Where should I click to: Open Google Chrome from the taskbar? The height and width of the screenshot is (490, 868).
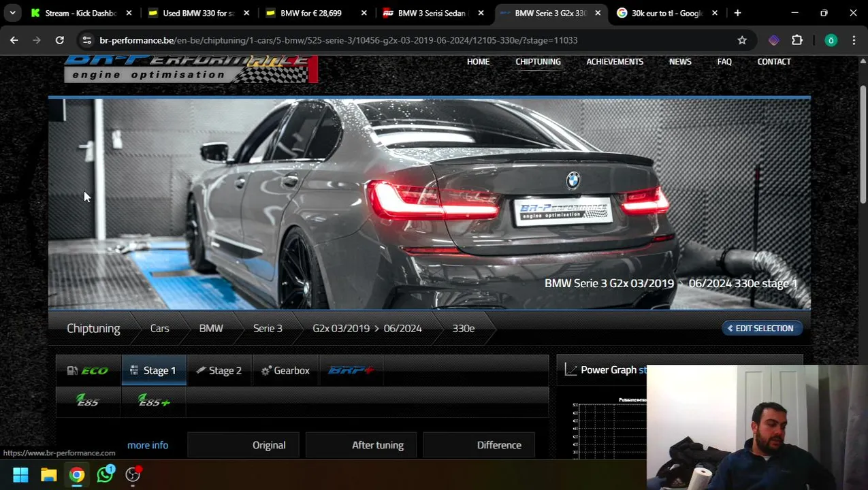click(77, 474)
